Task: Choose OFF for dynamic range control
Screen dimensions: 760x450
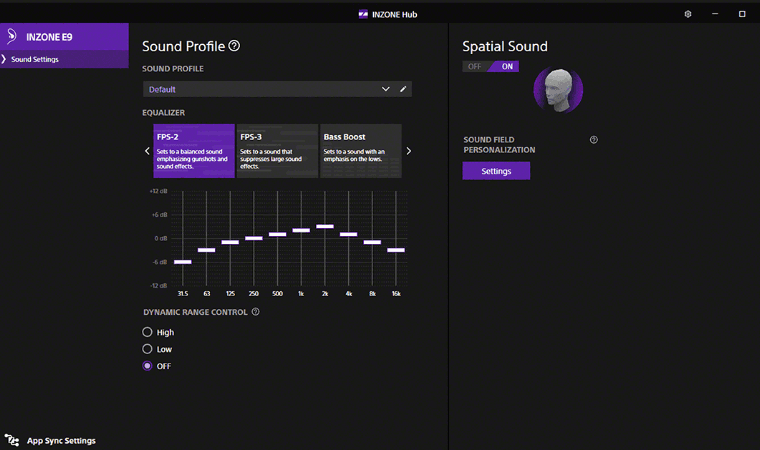Action: [x=148, y=366]
